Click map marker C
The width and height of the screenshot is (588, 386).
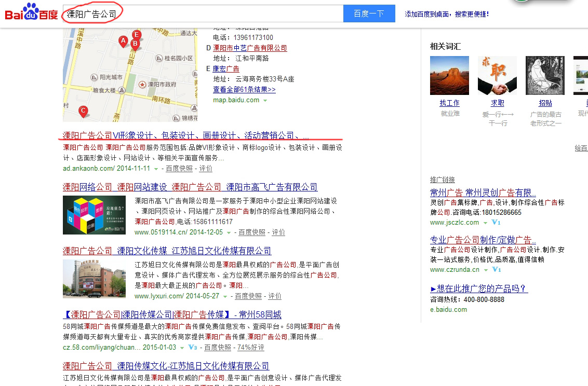83,111
